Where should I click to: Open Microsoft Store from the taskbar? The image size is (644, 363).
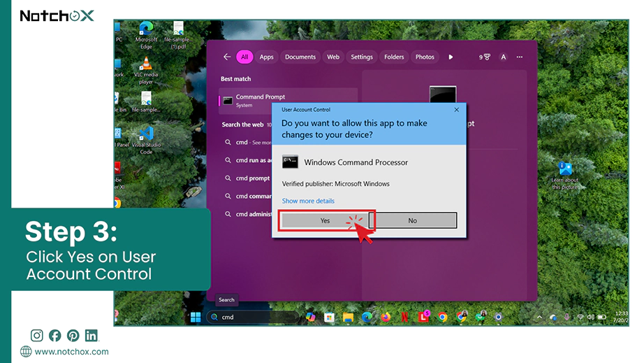coord(329,317)
